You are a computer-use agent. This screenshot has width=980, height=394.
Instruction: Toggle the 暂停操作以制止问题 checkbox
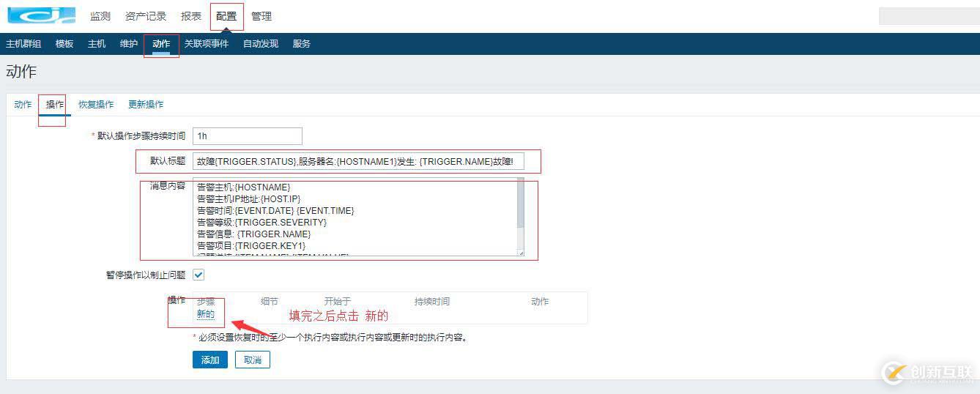click(198, 275)
